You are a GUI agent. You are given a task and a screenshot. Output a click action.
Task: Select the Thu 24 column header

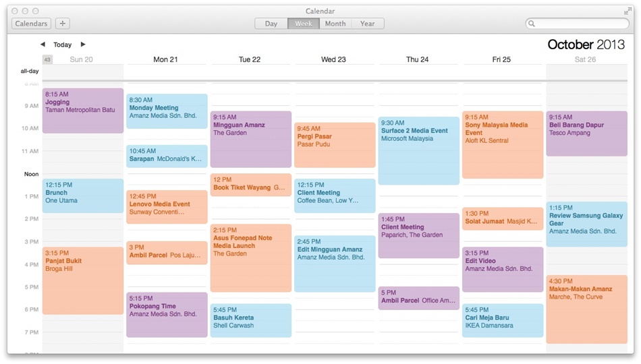pyautogui.click(x=418, y=59)
